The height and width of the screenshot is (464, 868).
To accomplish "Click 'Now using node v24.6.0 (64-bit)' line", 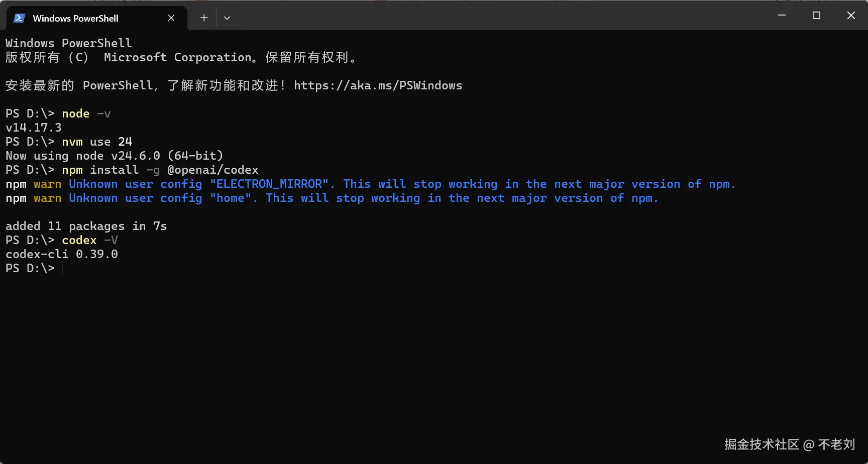I will click(x=114, y=156).
